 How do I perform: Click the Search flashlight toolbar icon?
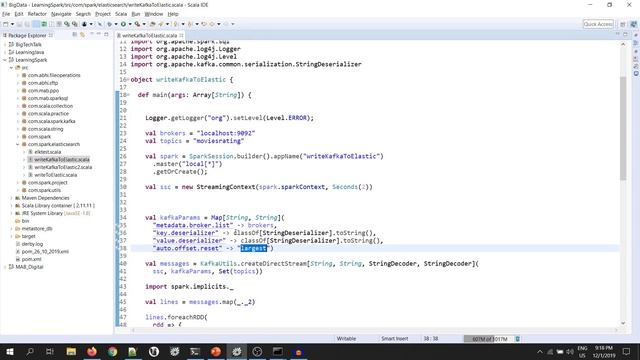pos(161,24)
